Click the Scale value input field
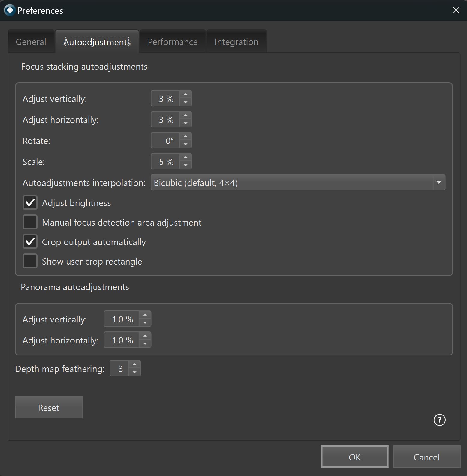Viewport: 467px width, 476px height. (166, 162)
